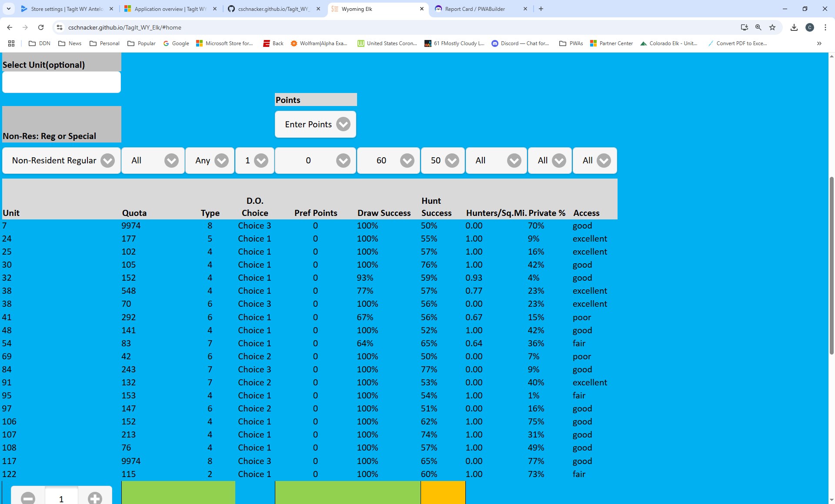Open the browser downloads icon

(794, 27)
